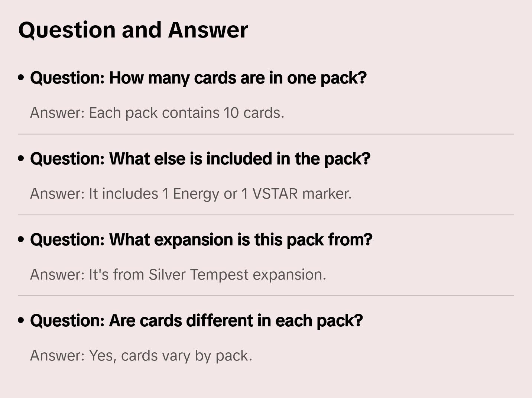Click the divider line below the 10 cards answer
532x398 pixels.
(266, 134)
